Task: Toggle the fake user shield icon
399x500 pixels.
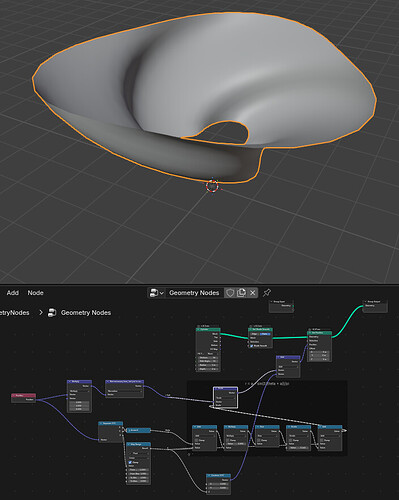Action: point(230,293)
